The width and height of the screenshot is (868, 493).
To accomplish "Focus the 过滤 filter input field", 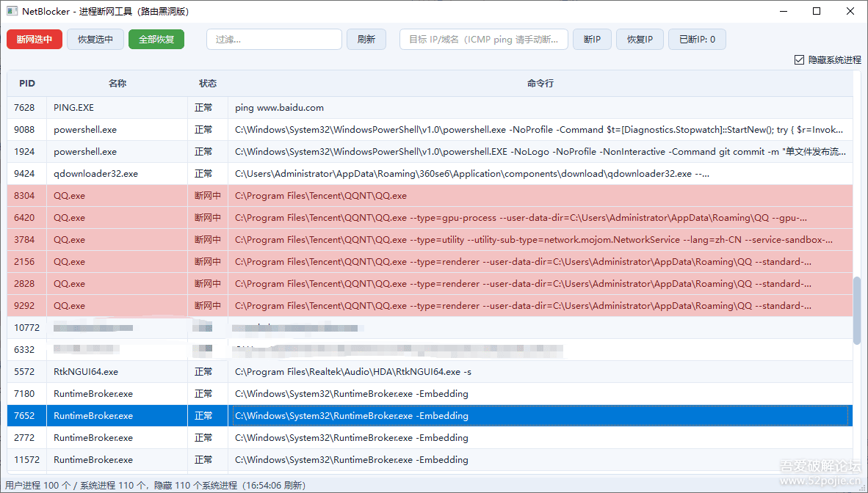I will click(274, 40).
